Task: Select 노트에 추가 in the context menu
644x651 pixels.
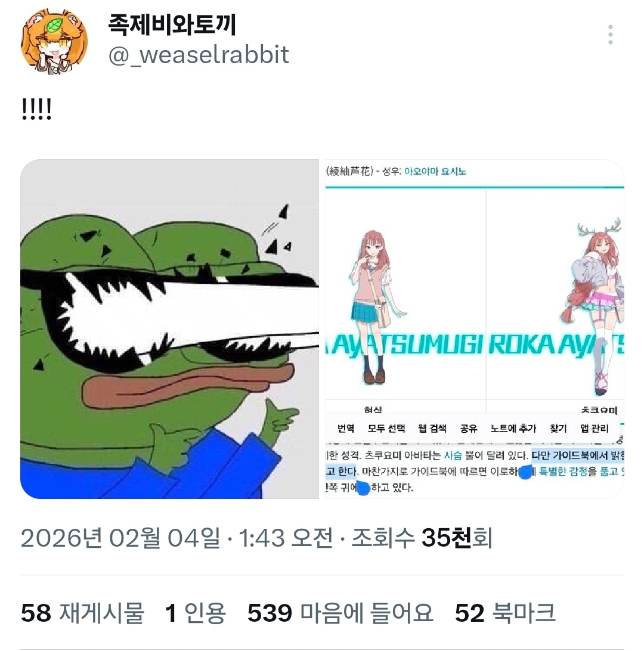Action: (x=513, y=428)
